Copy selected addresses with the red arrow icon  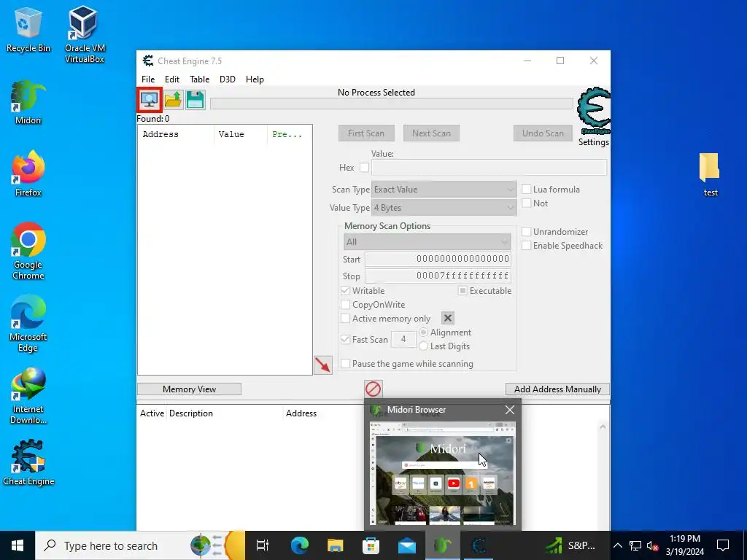coord(323,365)
